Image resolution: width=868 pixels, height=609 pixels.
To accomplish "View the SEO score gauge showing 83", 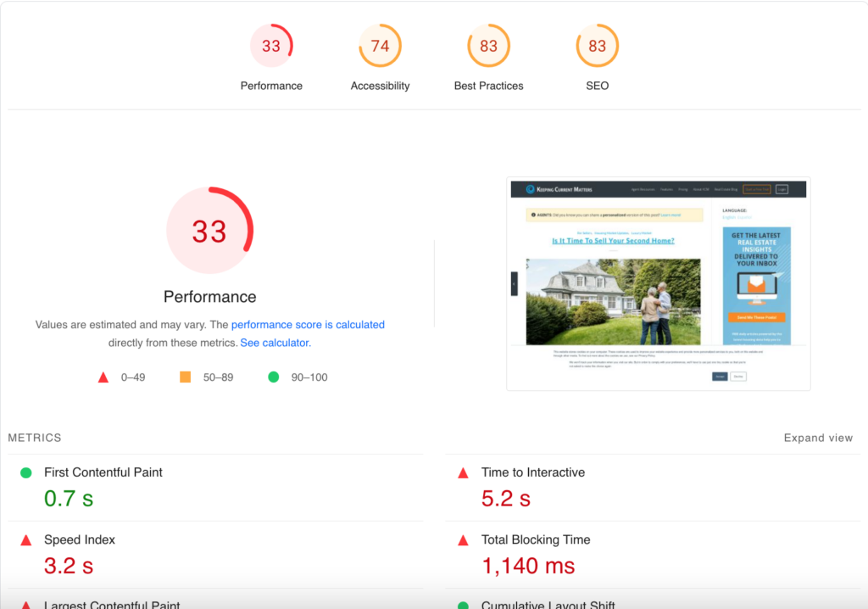I will point(597,45).
